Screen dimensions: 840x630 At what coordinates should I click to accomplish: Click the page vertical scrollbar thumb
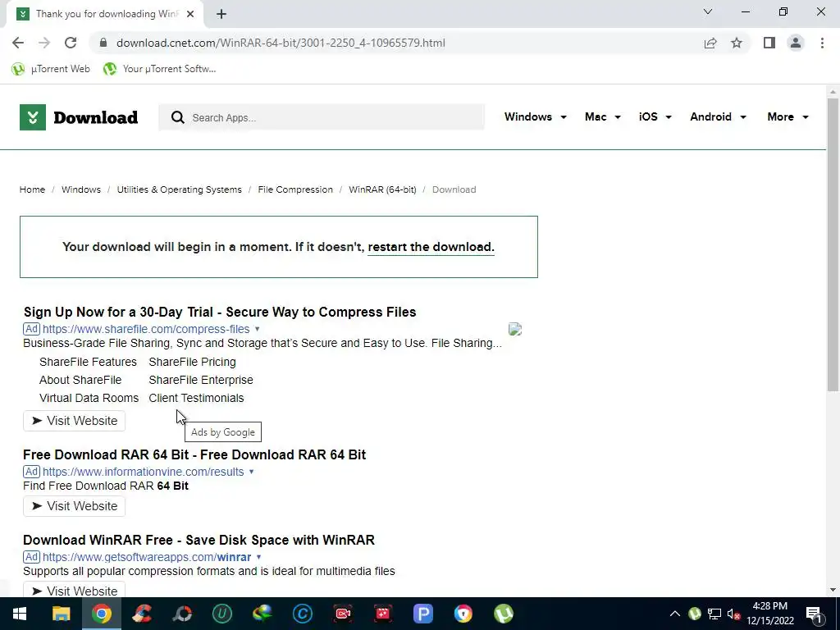pyautogui.click(x=833, y=244)
